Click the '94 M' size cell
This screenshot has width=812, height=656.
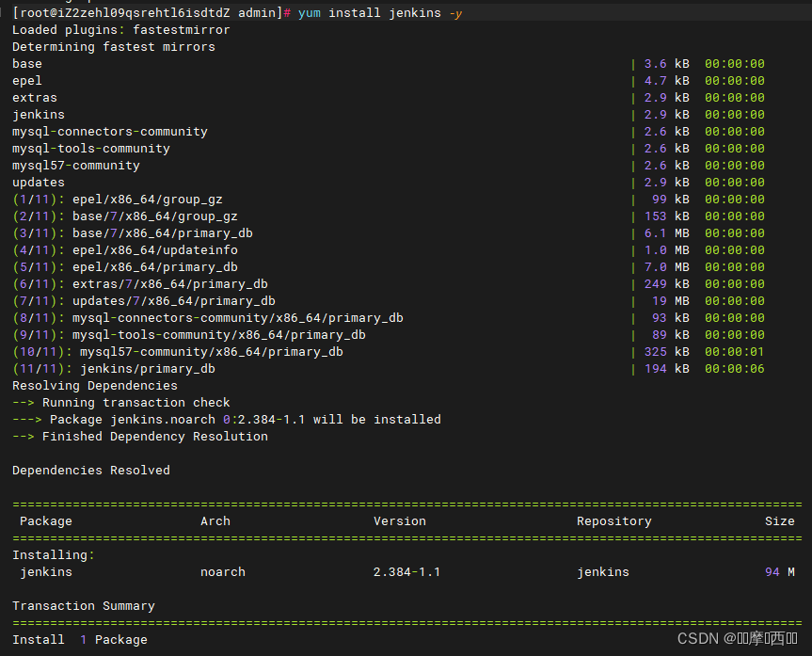pyautogui.click(x=780, y=572)
